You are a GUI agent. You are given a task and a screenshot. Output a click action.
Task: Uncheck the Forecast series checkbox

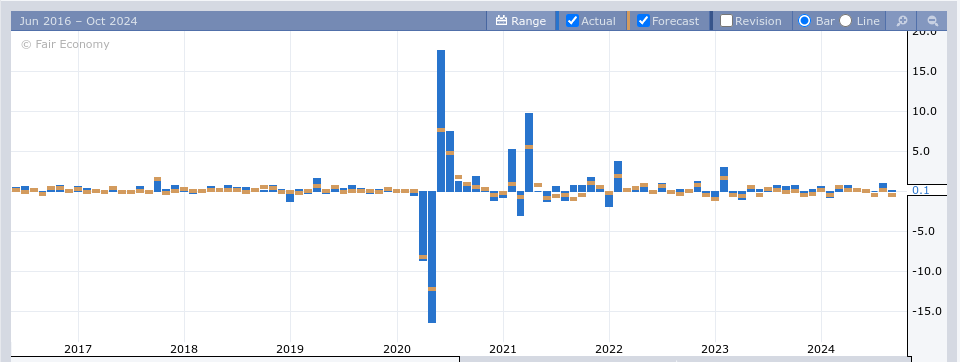[643, 20]
